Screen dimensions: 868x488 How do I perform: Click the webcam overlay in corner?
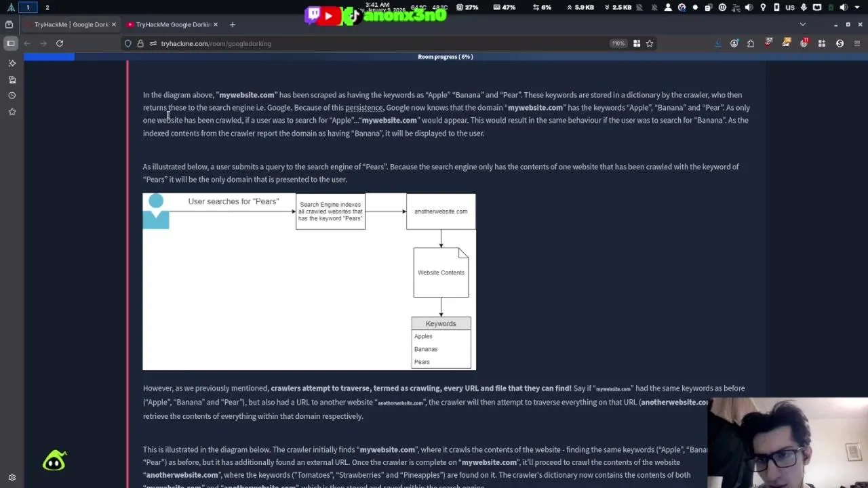pos(787,443)
